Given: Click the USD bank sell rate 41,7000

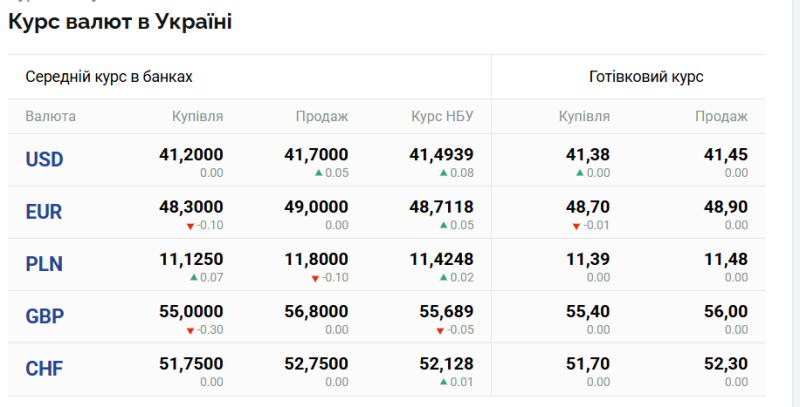Looking at the screenshot, I should [317, 155].
